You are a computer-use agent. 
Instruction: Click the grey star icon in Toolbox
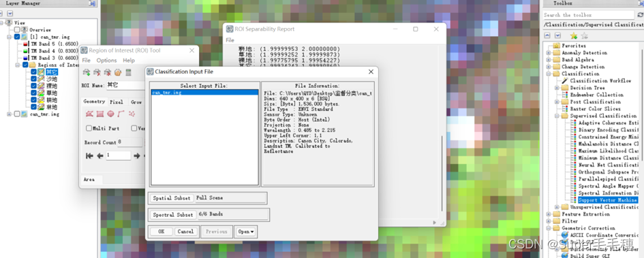pos(584,35)
